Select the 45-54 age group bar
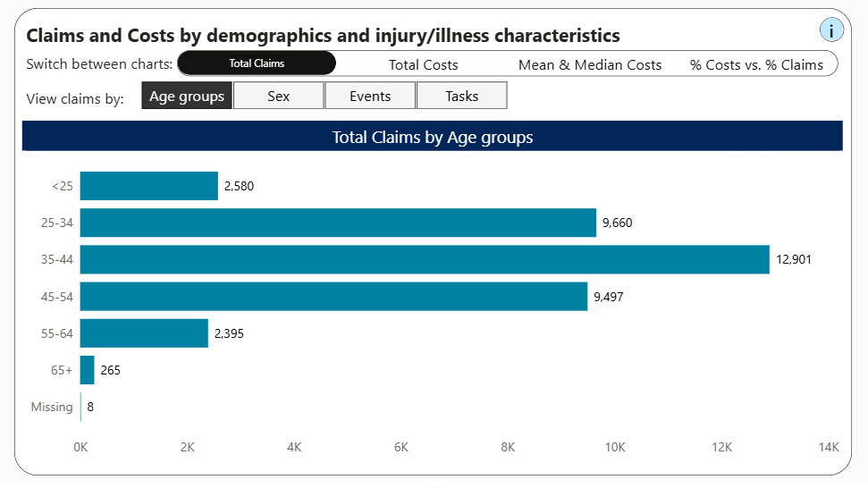 pos(333,297)
